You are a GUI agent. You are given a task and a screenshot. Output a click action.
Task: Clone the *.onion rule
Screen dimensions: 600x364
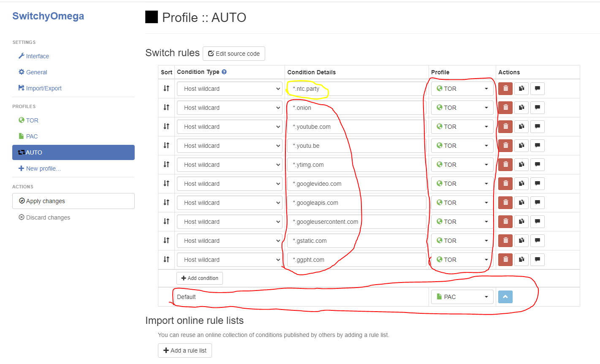pyautogui.click(x=521, y=108)
